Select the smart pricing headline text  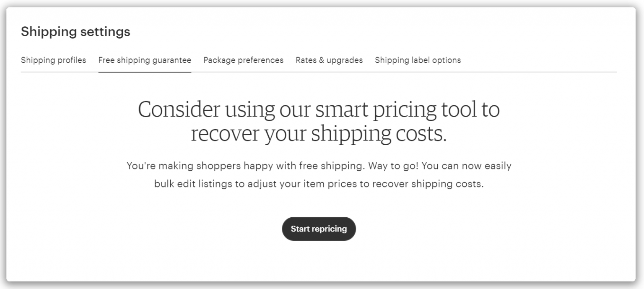319,121
